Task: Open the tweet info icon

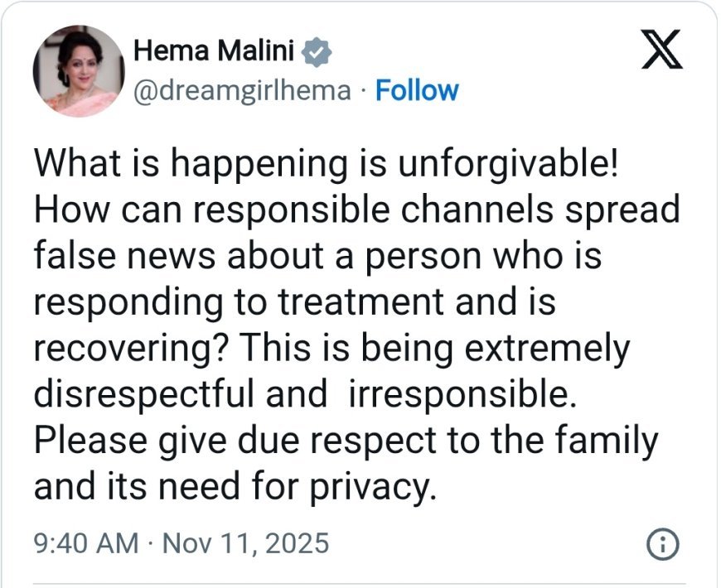Action: pyautogui.click(x=662, y=544)
